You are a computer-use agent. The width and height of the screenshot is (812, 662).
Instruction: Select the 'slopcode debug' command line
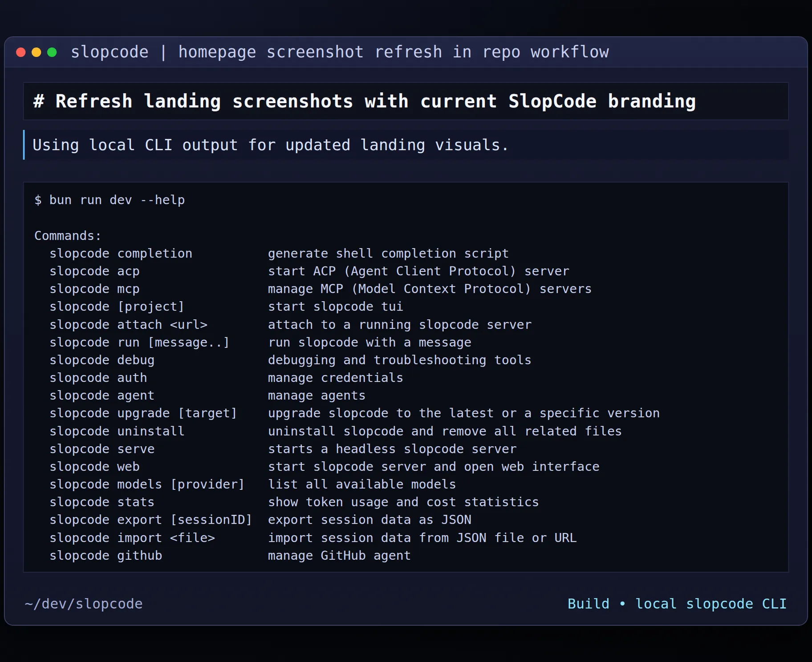coord(102,360)
